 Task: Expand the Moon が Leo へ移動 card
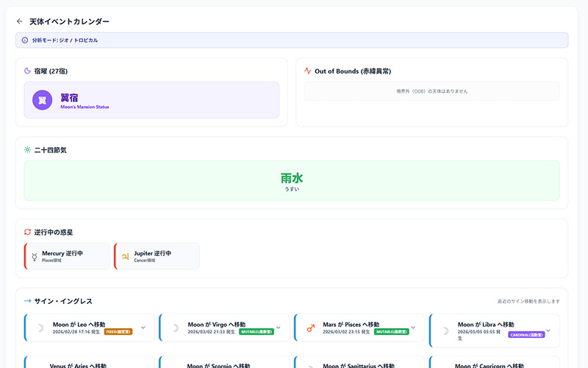click(143, 328)
